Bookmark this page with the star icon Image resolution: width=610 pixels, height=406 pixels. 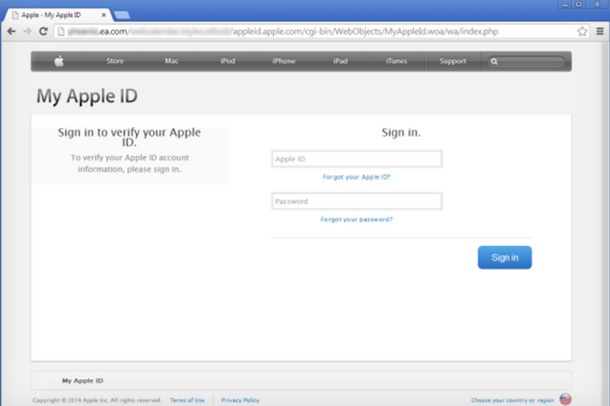pyautogui.click(x=582, y=32)
